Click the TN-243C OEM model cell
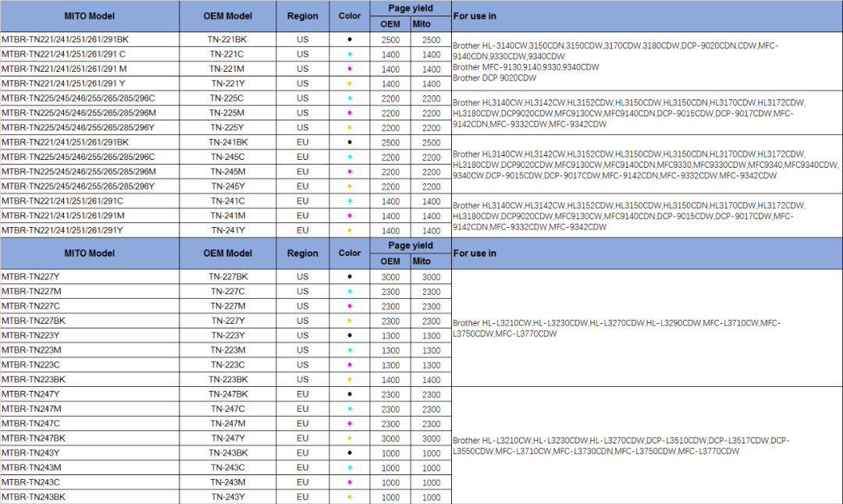The image size is (843, 504). tap(227, 467)
